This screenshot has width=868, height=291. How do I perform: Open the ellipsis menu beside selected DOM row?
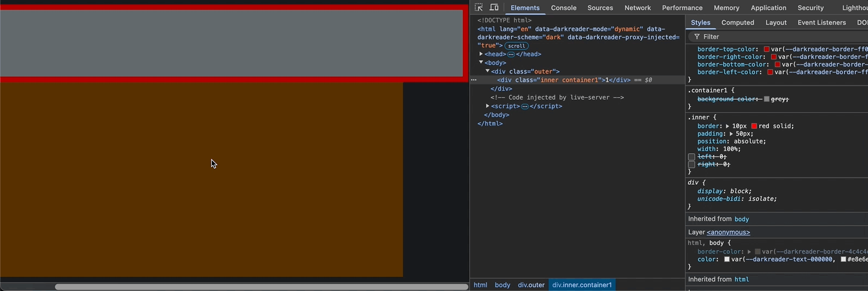click(474, 80)
